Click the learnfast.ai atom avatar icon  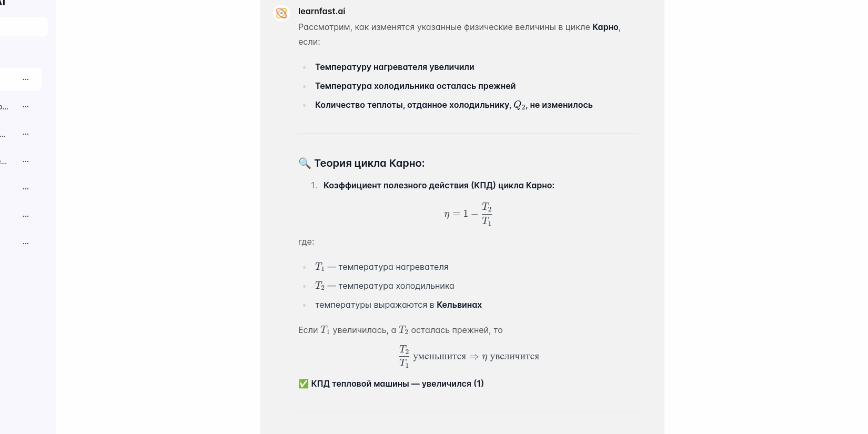[282, 13]
